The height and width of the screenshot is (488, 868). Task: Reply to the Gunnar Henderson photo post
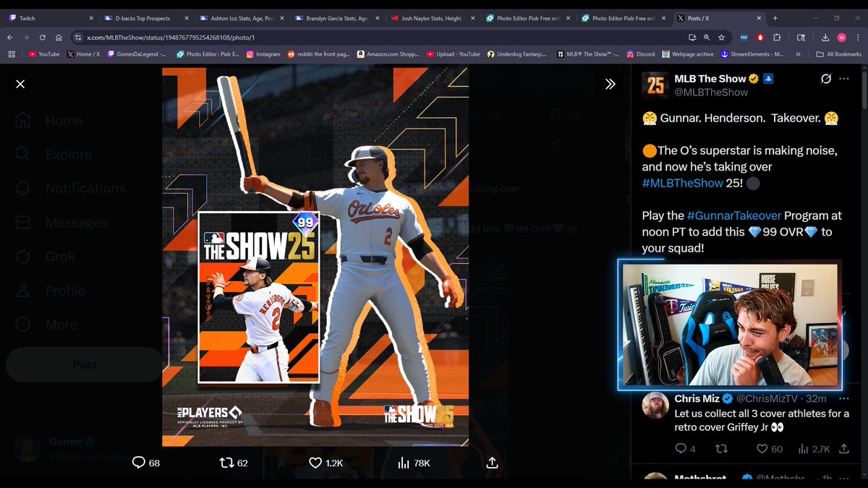coord(145,463)
